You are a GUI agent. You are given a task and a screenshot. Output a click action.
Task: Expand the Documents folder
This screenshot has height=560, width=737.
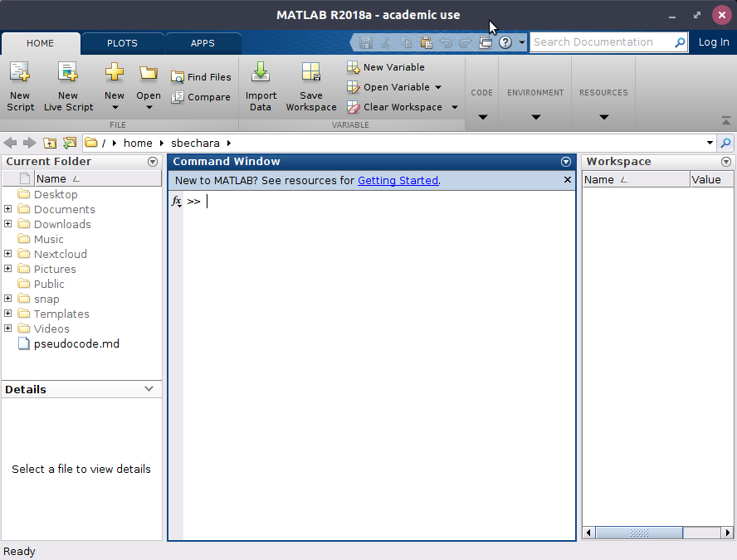point(8,208)
